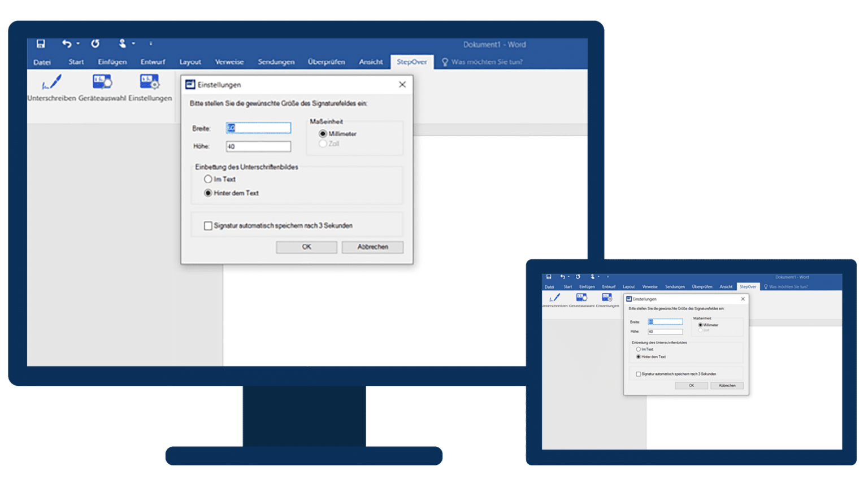Select the Im Text radio button
The width and height of the screenshot is (868, 488).
209,179
